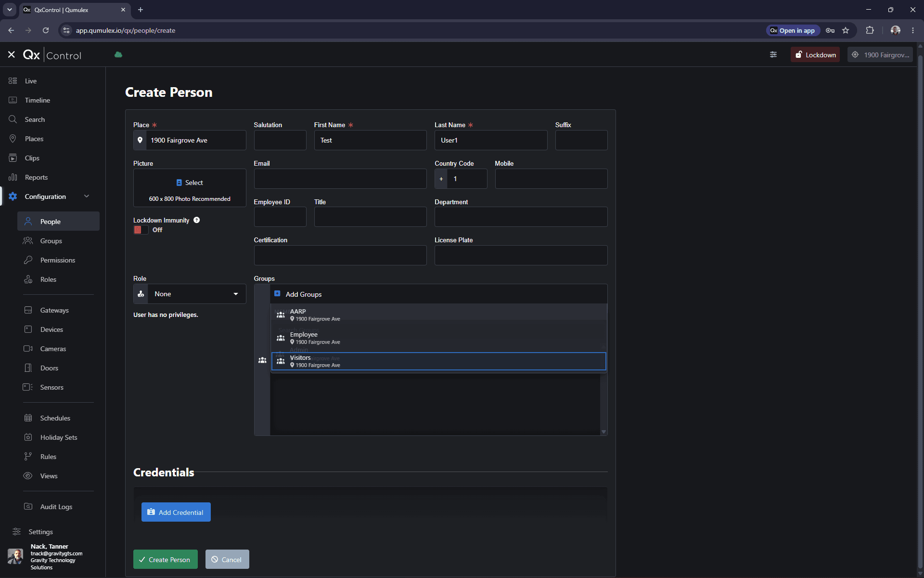
Task: Activate the Lockdown button
Action: tap(815, 55)
